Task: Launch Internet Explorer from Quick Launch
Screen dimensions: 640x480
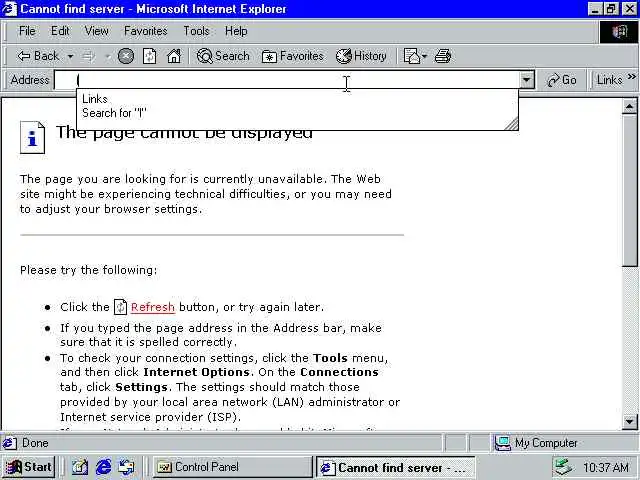Action: pos(104,467)
